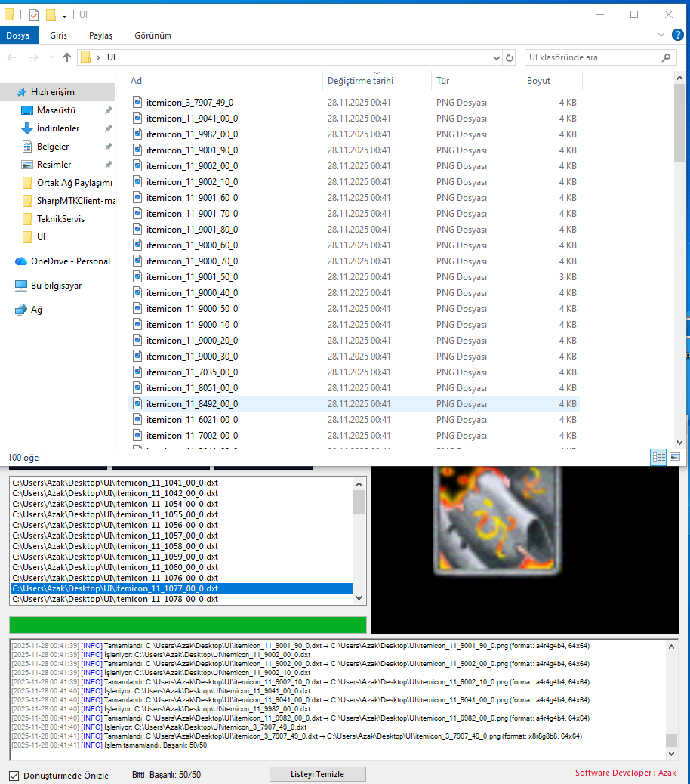Screen dimensions: 690x784
Task: Open the Quick Access Toolbar customize arrow
Action: coord(64,16)
